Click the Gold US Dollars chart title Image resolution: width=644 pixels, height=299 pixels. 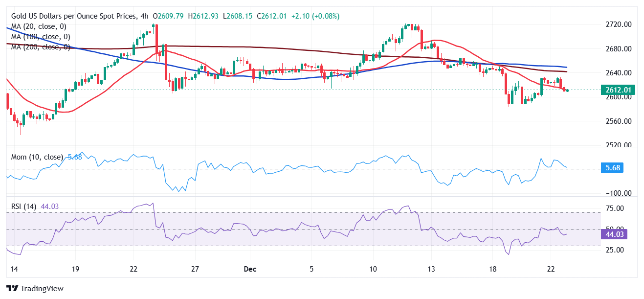click(x=72, y=16)
